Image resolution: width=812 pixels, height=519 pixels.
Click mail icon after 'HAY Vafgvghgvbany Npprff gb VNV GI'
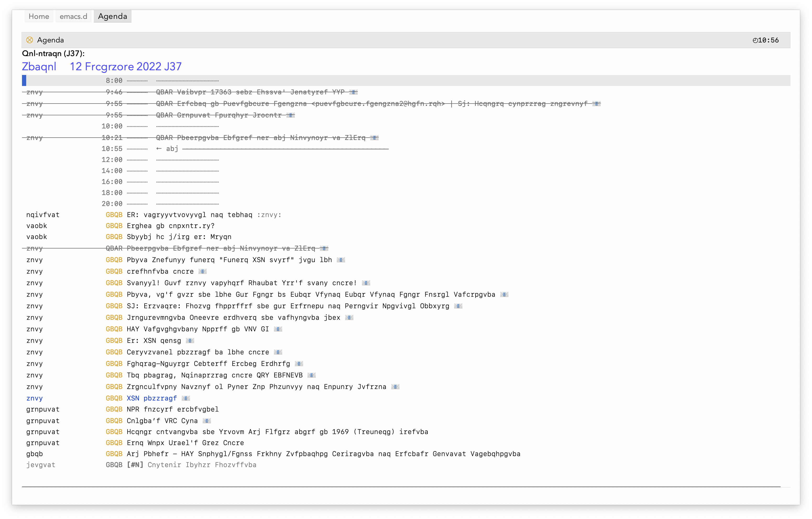pos(278,329)
